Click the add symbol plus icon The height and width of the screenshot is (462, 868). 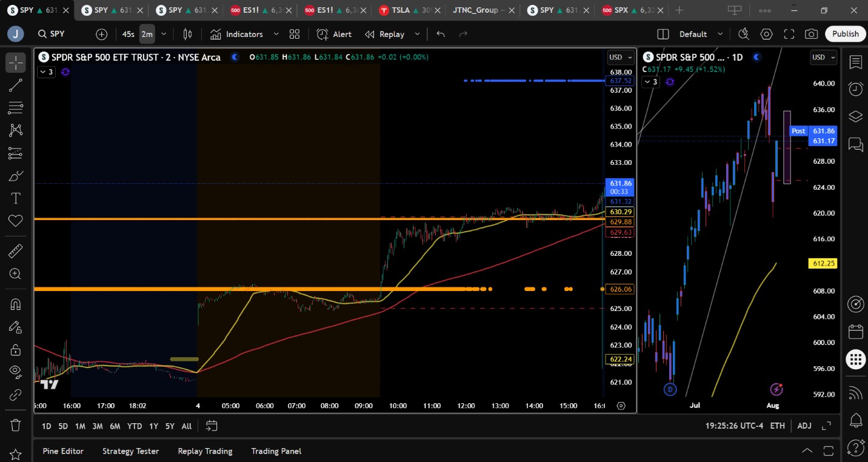[102, 35]
